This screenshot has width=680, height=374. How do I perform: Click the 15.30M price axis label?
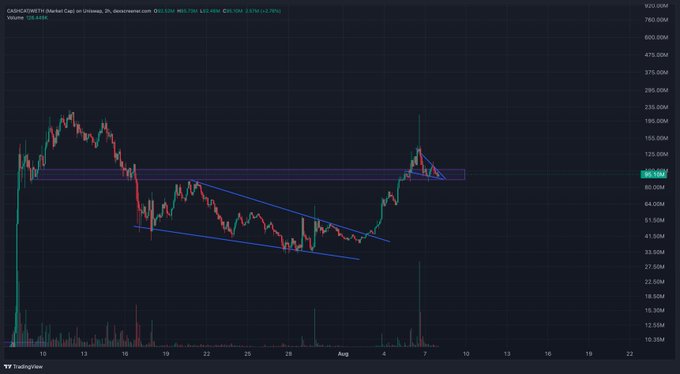pyautogui.click(x=655, y=311)
